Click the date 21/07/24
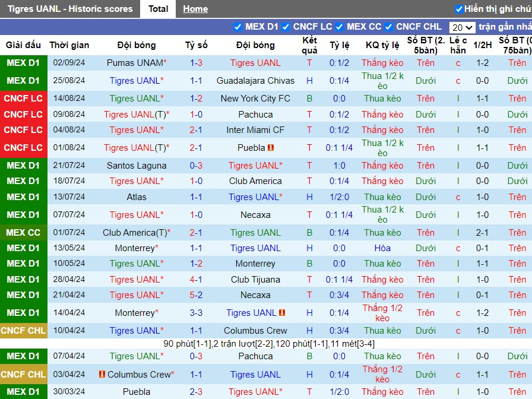Image resolution: width=532 pixels, height=399 pixels. [69, 166]
